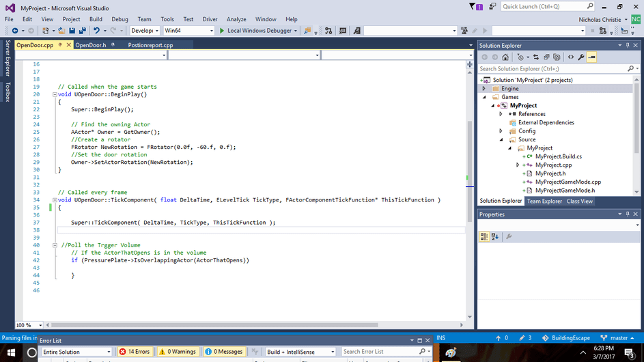
Task: Toggle pin on OpenDoor.cpp tab
Action: [60, 45]
